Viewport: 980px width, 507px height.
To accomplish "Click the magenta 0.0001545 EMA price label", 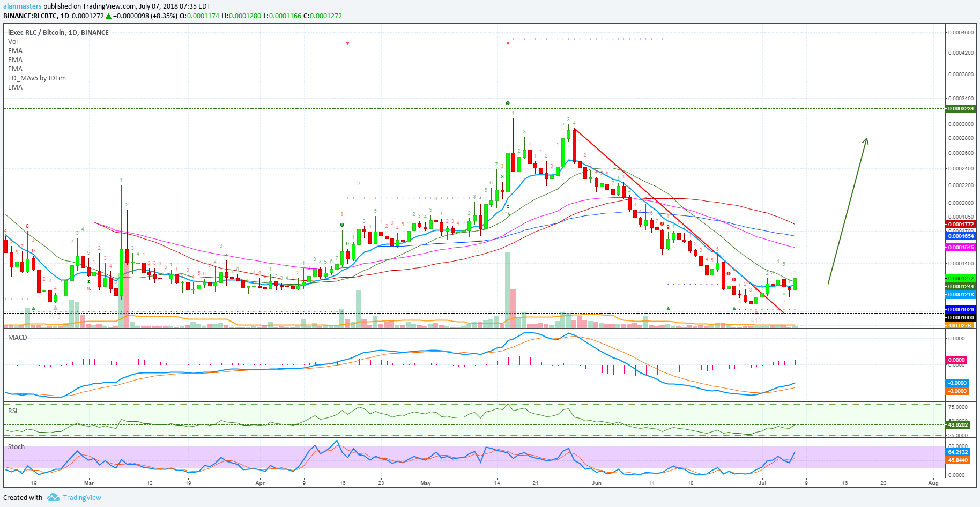I will pos(961,248).
